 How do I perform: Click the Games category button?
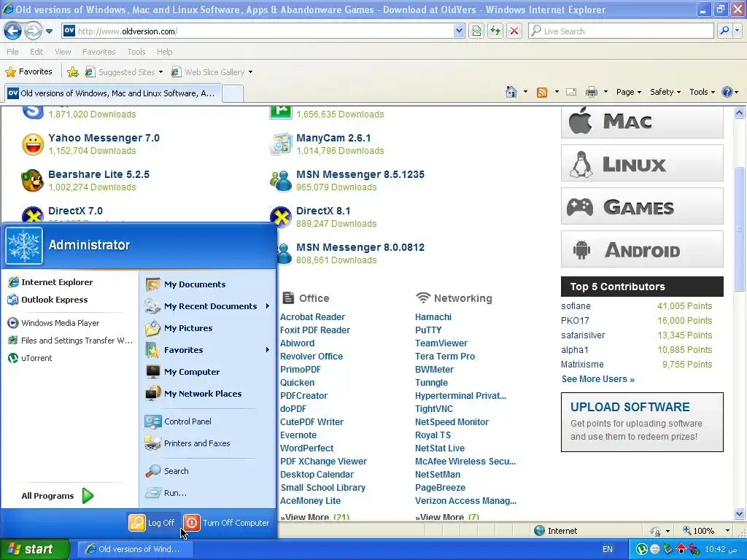click(x=642, y=206)
